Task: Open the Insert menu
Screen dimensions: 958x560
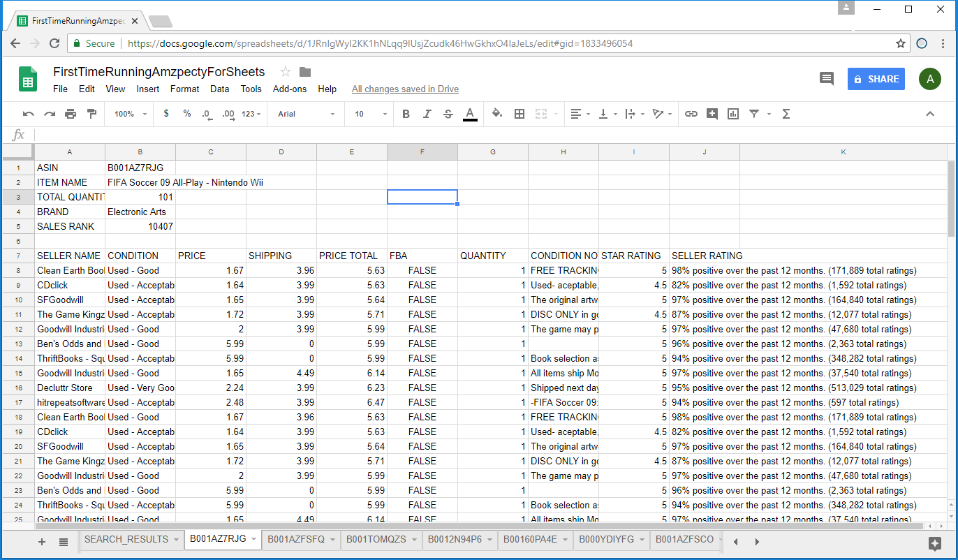Action: pyautogui.click(x=148, y=89)
